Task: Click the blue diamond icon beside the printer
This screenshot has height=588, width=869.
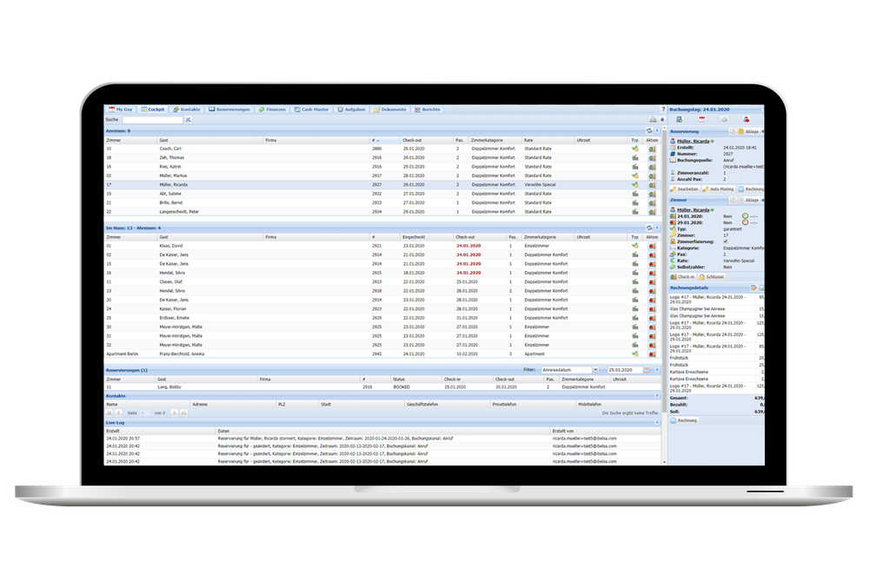Action: pyautogui.click(x=661, y=120)
